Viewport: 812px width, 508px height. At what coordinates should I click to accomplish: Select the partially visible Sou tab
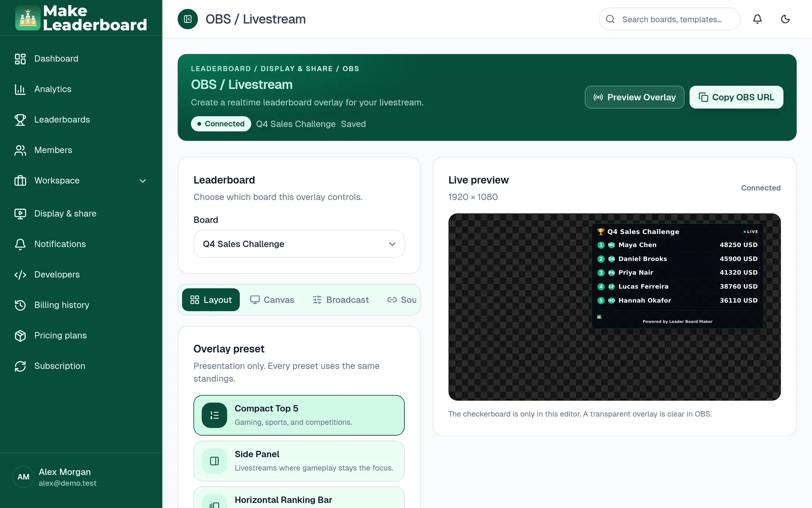pyautogui.click(x=402, y=300)
